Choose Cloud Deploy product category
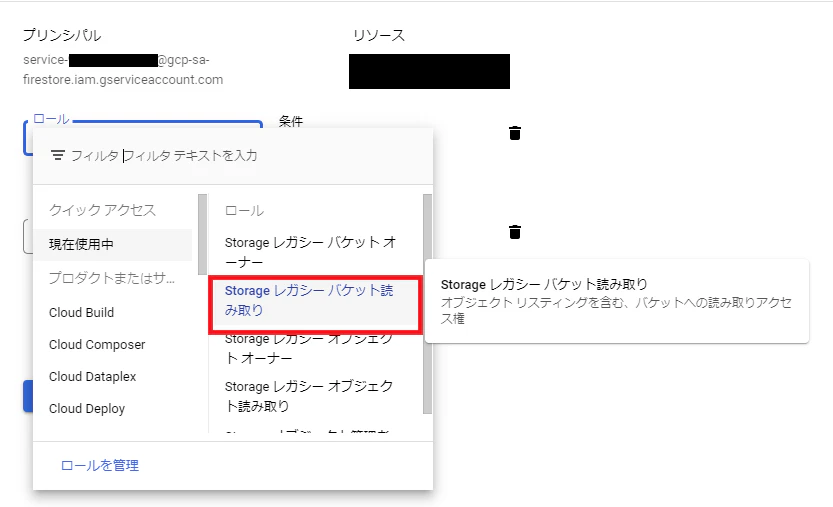Viewport: 833px width, 507px height. pos(87,409)
